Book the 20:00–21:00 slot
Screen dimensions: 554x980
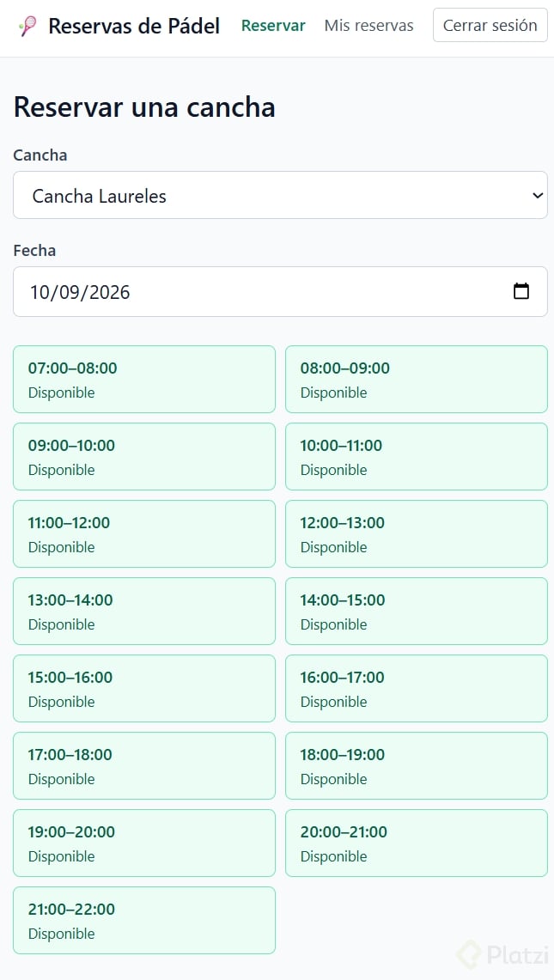point(417,843)
